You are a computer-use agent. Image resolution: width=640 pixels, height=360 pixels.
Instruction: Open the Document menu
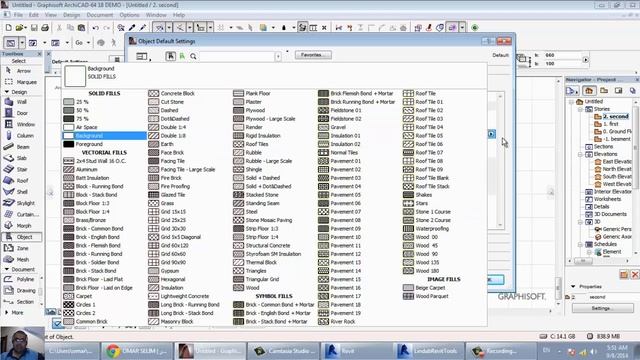100,15
